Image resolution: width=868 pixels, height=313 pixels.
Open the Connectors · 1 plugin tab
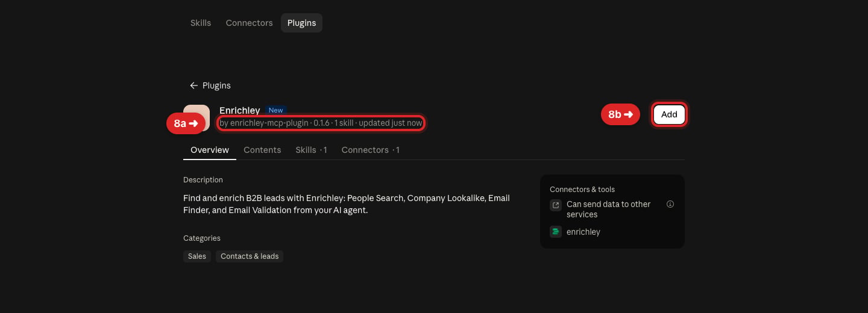tap(370, 150)
